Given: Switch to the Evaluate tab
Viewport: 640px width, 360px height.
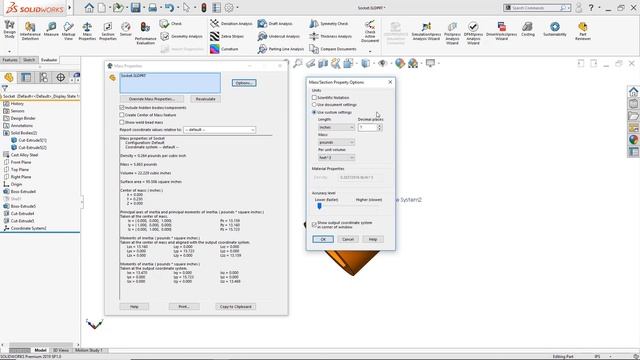Looking at the screenshot, I should tap(49, 60).
